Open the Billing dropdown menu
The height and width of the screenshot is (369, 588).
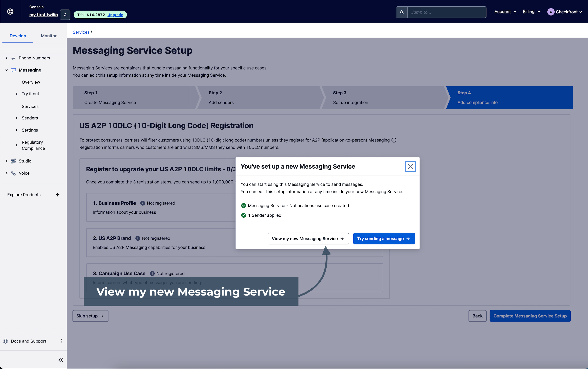[x=531, y=12]
